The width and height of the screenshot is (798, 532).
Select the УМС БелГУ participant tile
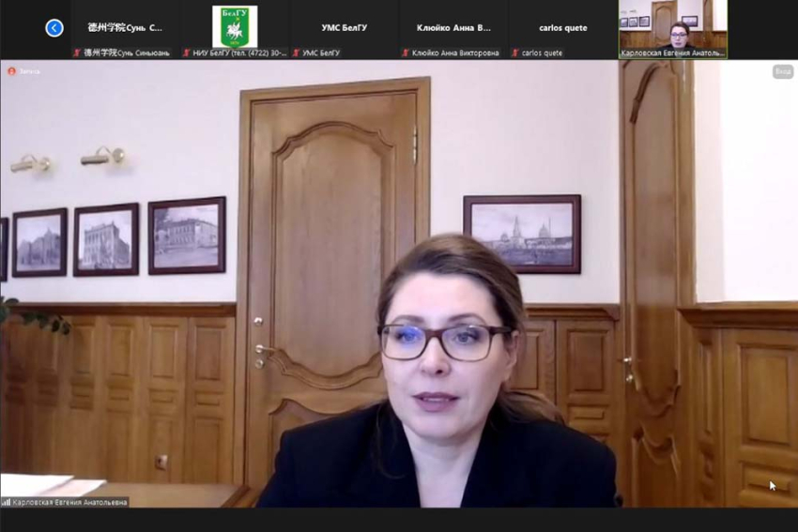pyautogui.click(x=344, y=27)
